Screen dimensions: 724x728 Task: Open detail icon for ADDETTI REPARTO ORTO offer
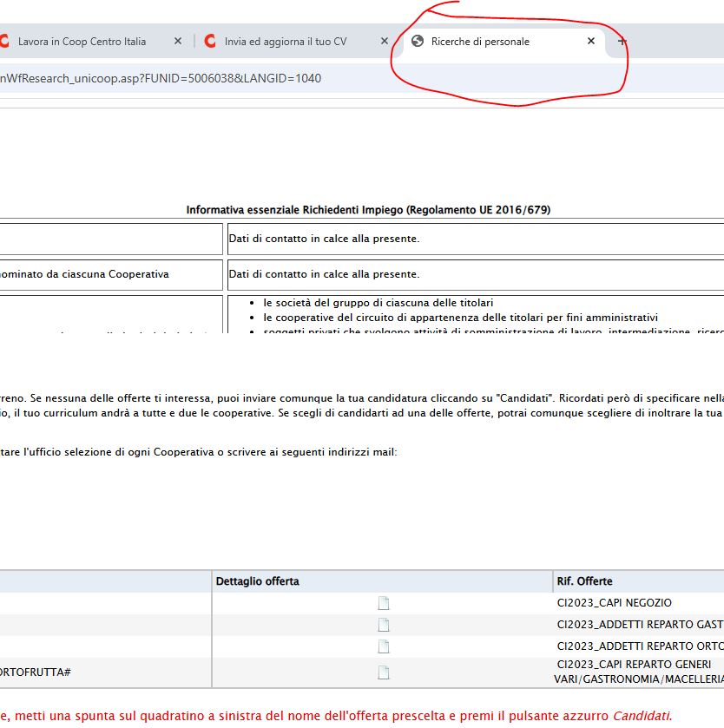point(384,646)
